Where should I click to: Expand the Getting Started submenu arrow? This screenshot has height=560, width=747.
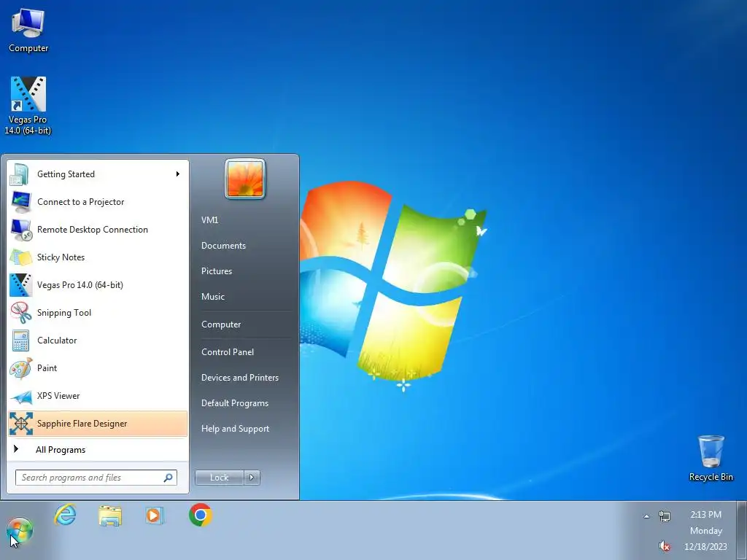tap(178, 174)
